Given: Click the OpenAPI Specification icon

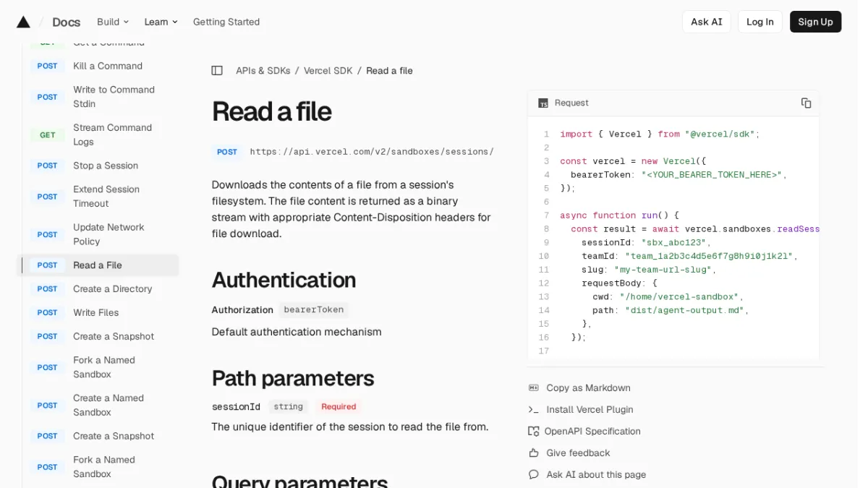Looking at the screenshot, I should pos(534,432).
